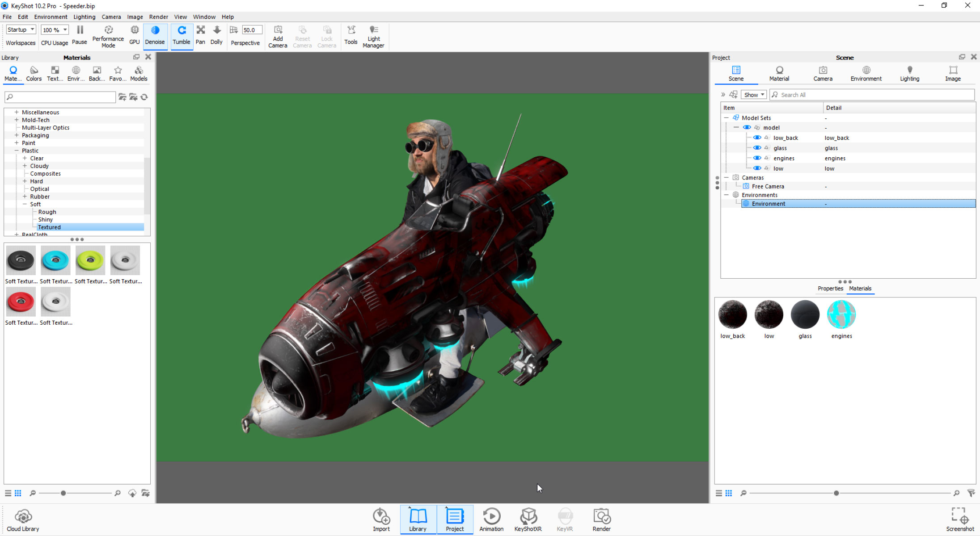
Task: Hide the low_back part
Action: (757, 138)
